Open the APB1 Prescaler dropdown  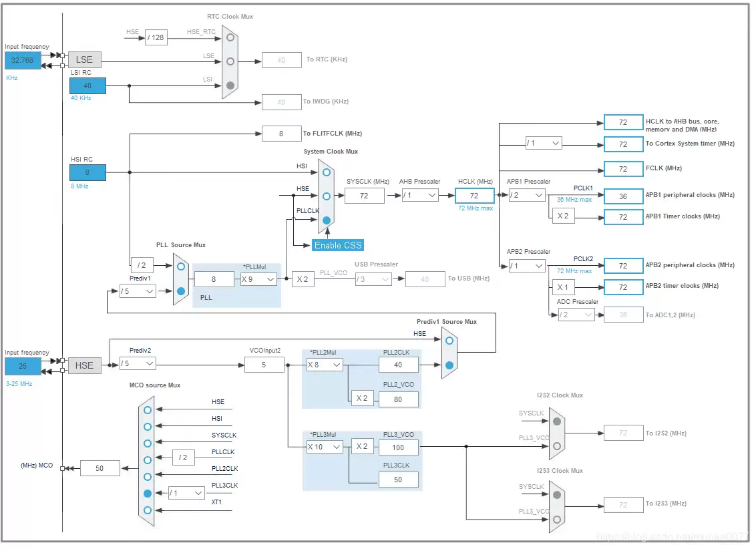(527, 195)
